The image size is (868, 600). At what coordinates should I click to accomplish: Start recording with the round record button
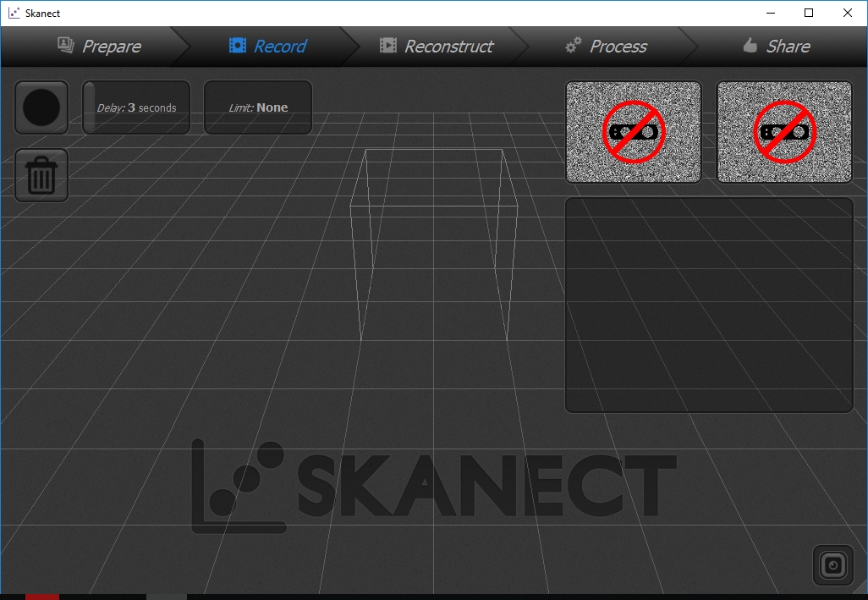(x=41, y=107)
